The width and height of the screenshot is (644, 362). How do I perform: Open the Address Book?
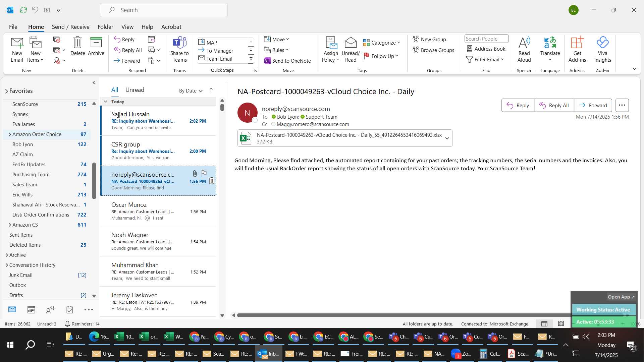click(x=486, y=49)
